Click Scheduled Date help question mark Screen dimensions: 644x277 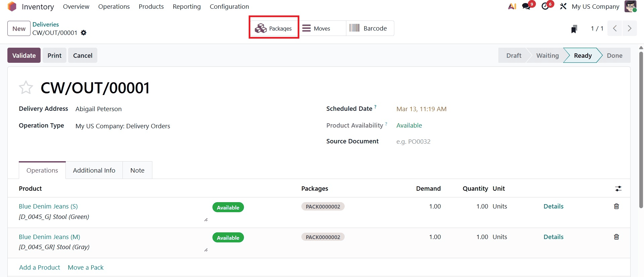click(376, 107)
